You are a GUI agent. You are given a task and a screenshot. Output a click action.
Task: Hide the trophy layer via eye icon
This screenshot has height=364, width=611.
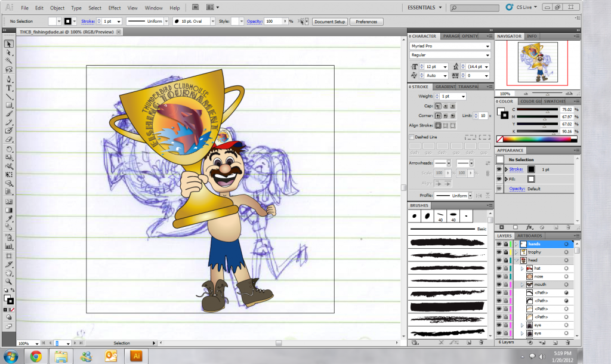499,252
